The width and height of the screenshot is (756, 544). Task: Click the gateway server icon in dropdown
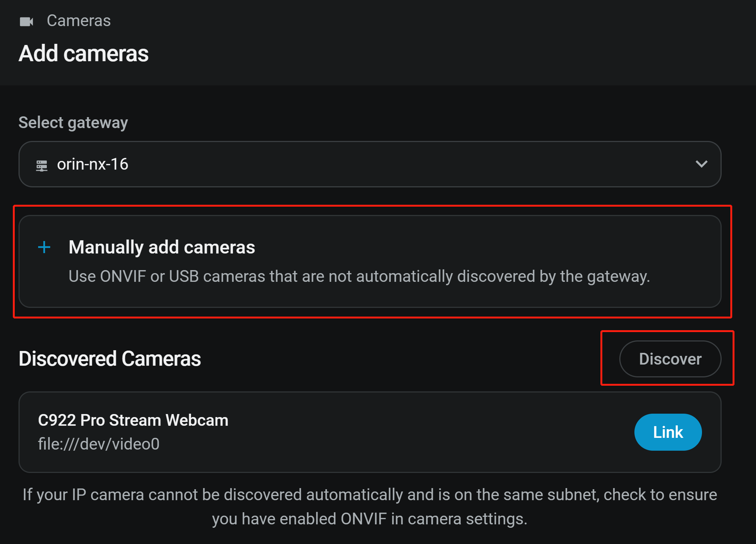click(42, 165)
